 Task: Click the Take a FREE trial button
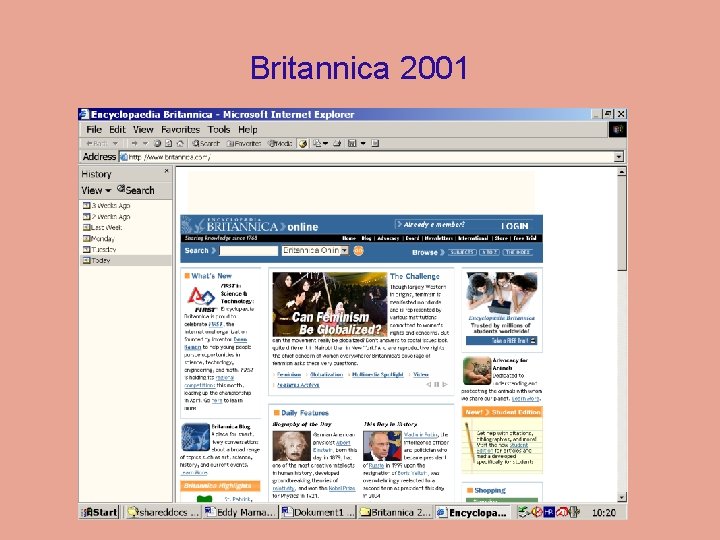(501, 341)
